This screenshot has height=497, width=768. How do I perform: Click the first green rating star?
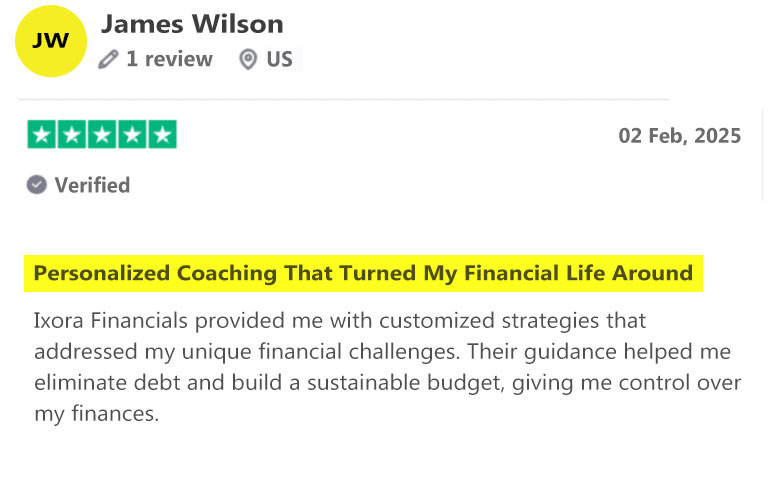coord(42,134)
